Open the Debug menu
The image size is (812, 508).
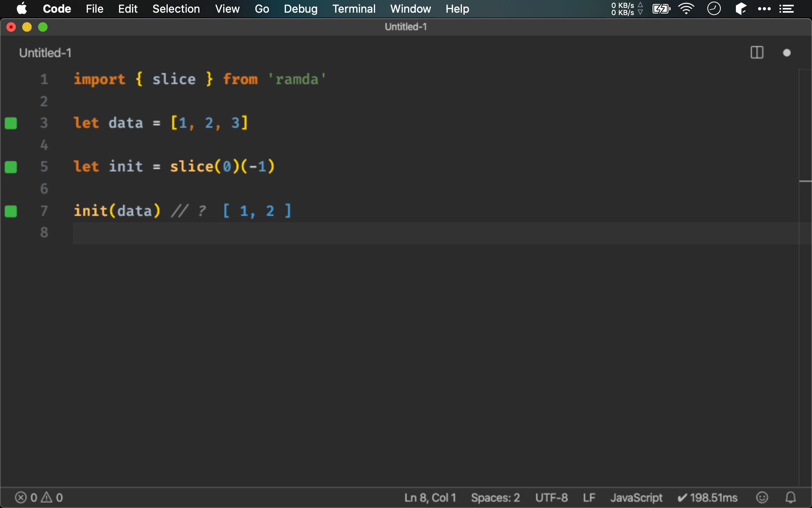point(301,9)
